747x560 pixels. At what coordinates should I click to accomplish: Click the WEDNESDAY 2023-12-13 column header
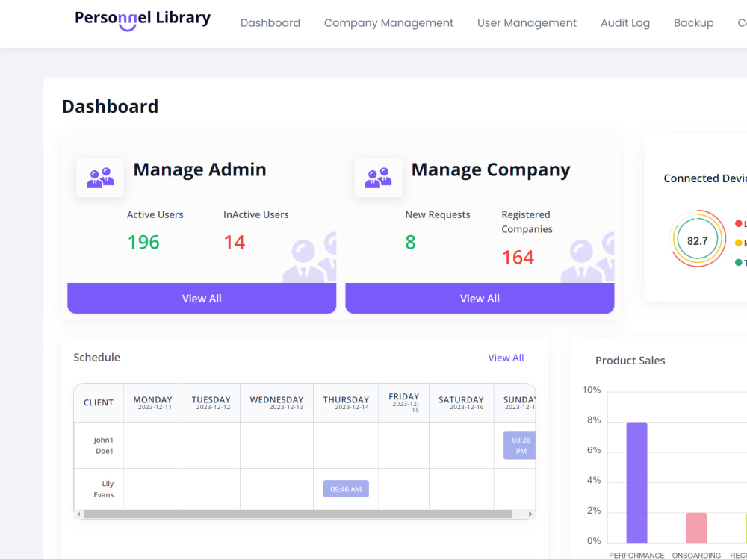277,403
